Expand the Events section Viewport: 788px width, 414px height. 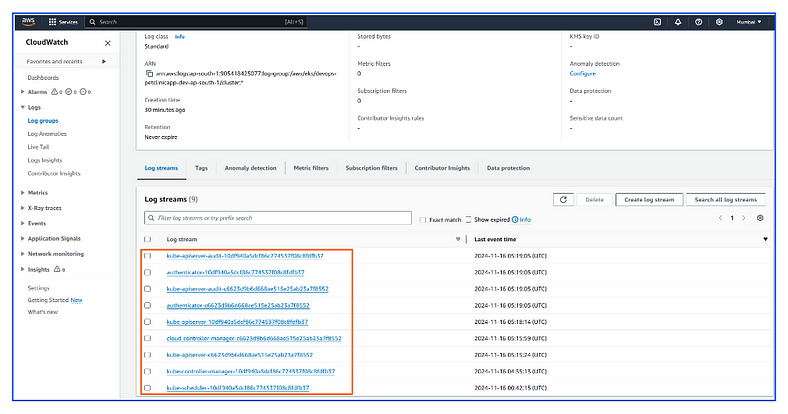(x=23, y=223)
